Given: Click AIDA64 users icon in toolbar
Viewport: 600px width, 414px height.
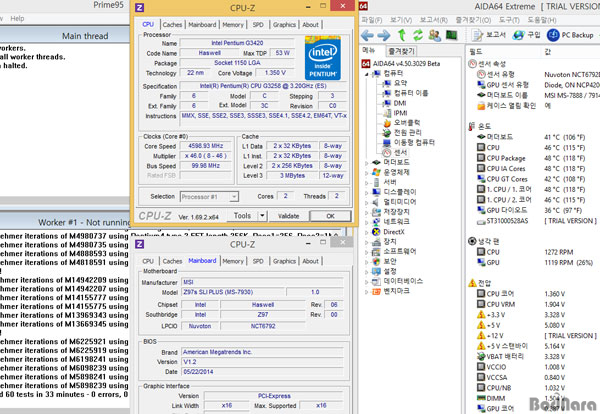Looking at the screenshot, I should (x=435, y=35).
